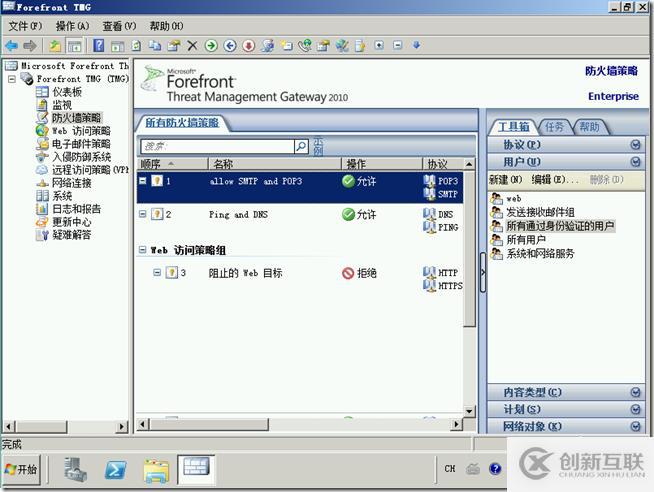Open the 文件(F) menu
The image size is (654, 492).
(x=25, y=26)
